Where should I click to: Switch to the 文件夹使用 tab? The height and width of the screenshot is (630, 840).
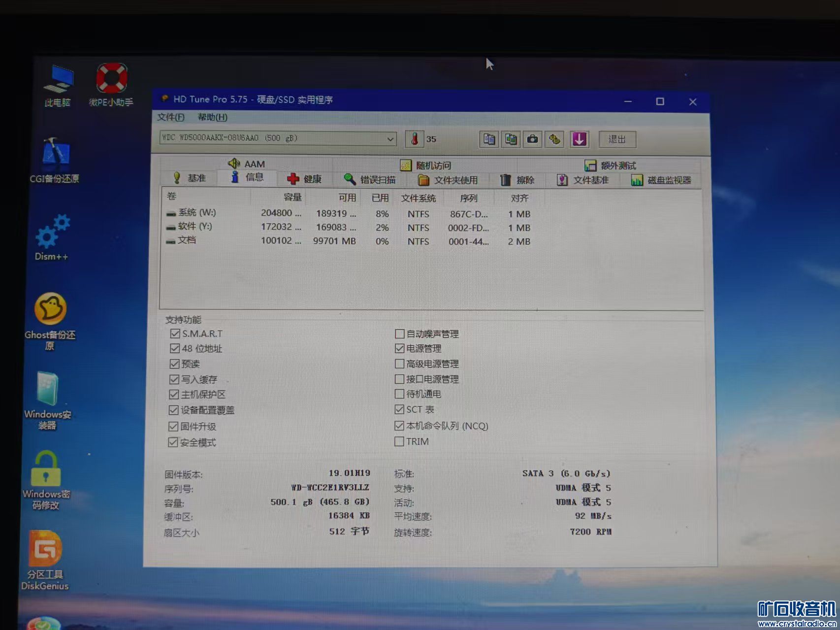coord(448,180)
